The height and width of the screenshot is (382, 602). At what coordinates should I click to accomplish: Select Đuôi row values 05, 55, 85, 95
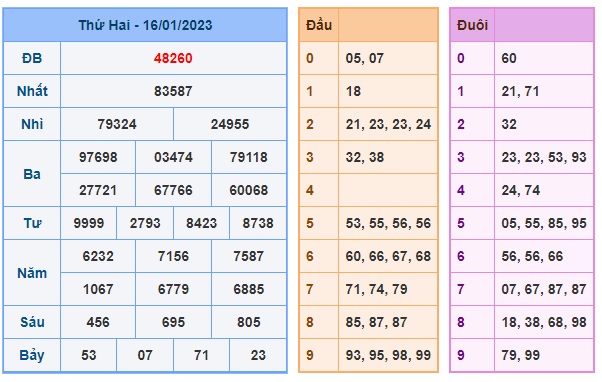pos(544,223)
